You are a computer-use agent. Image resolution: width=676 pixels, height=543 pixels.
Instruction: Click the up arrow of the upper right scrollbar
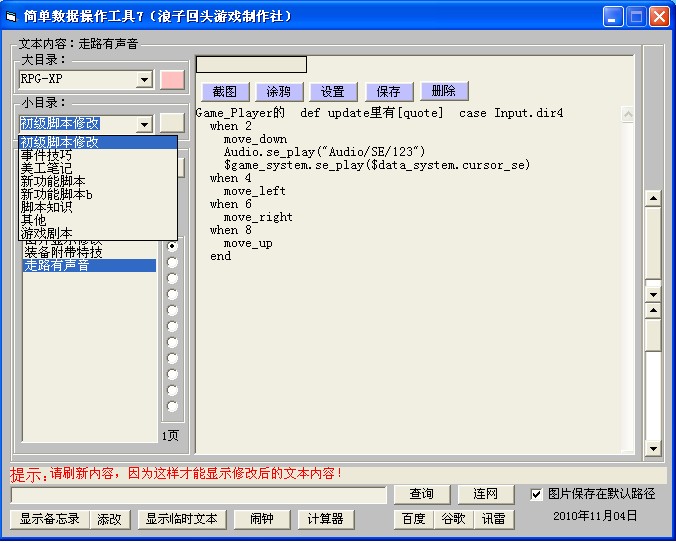click(x=654, y=199)
